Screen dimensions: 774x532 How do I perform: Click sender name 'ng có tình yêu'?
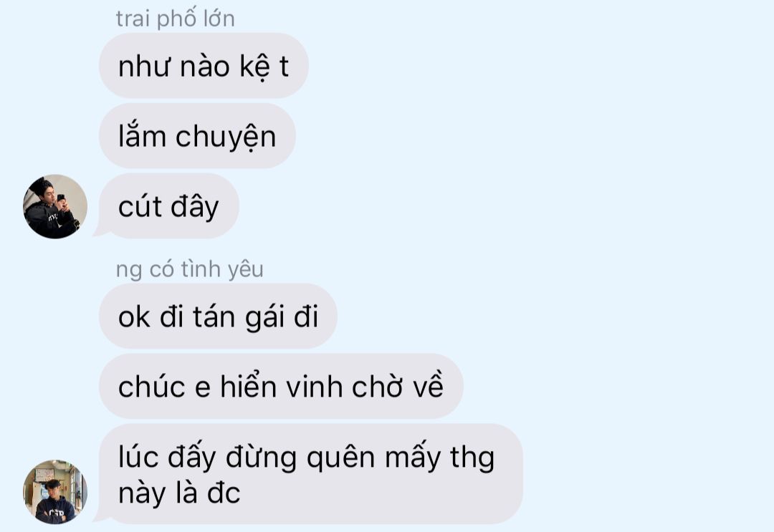[x=189, y=269]
